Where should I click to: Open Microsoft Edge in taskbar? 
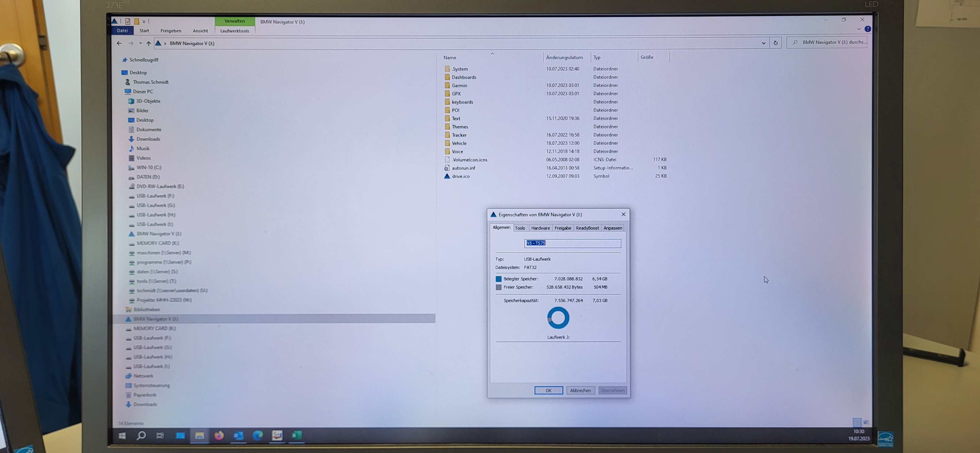258,435
